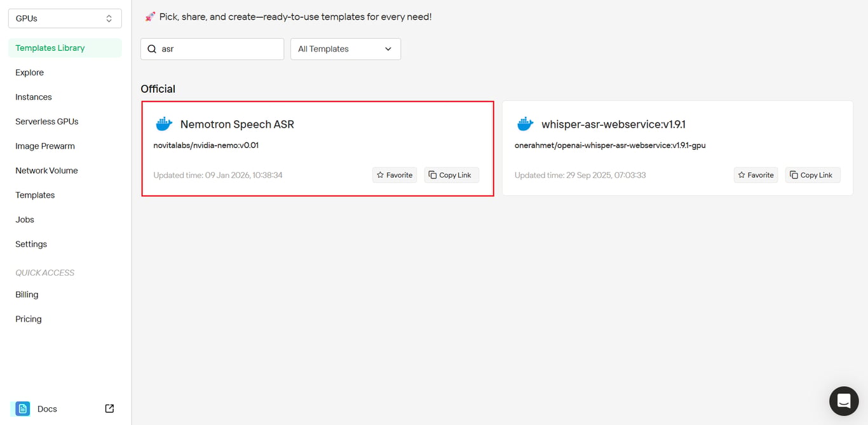Open the Nemotron Speech ASR template title
The image size is (868, 425).
[x=237, y=125]
